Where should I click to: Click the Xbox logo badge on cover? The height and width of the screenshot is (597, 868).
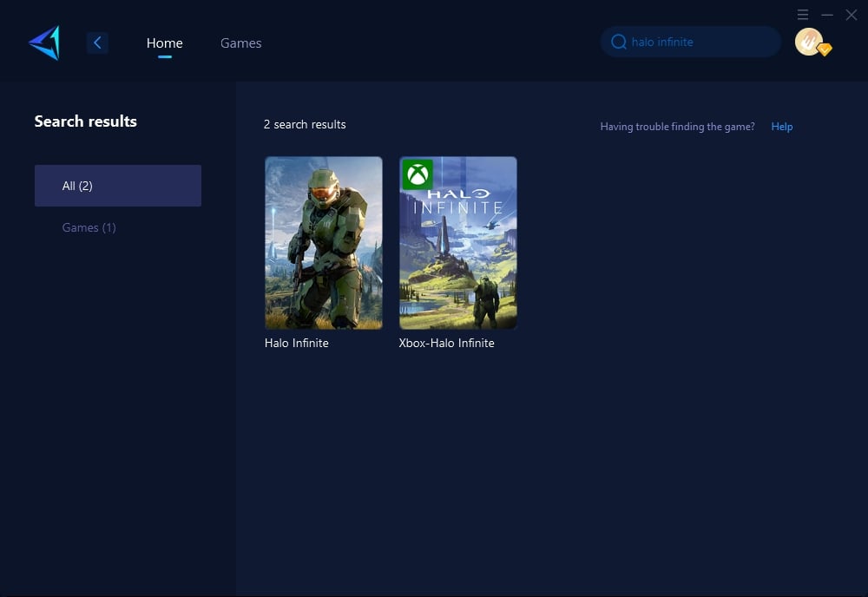(418, 174)
